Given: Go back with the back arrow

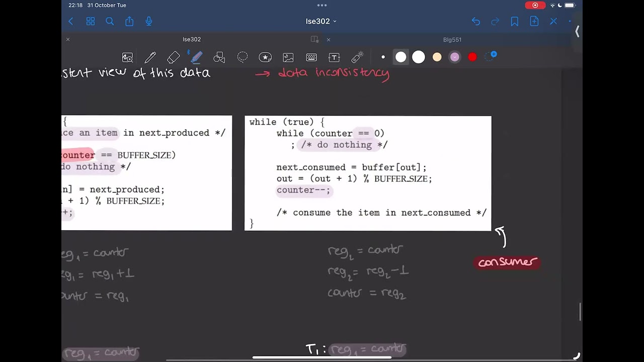Looking at the screenshot, I should pos(71,21).
